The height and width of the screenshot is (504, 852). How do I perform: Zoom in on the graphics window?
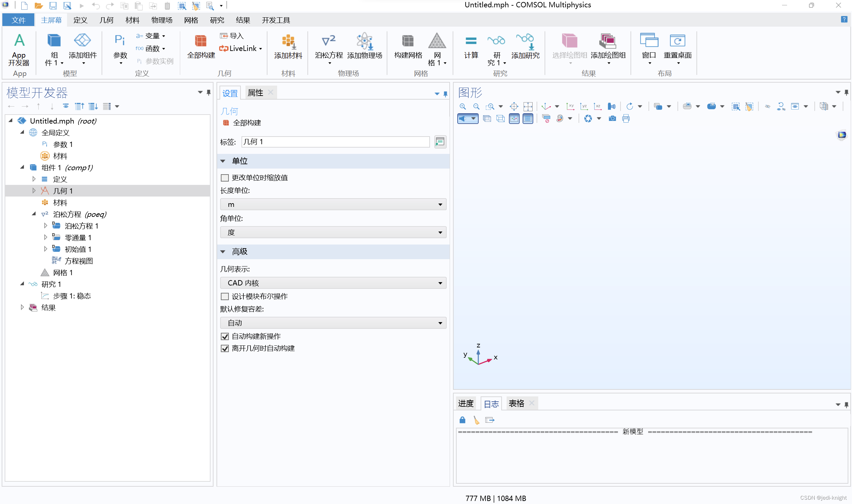pos(463,107)
